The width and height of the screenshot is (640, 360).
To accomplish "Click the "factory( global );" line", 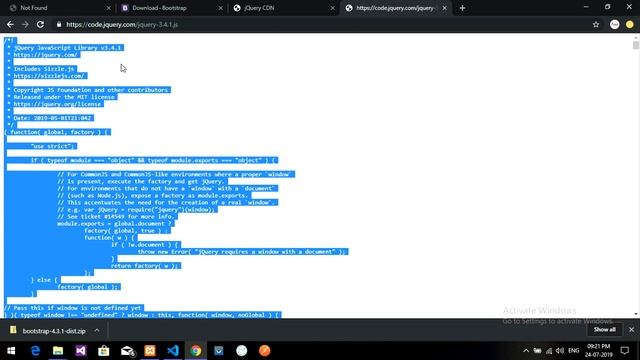I will [88, 287].
